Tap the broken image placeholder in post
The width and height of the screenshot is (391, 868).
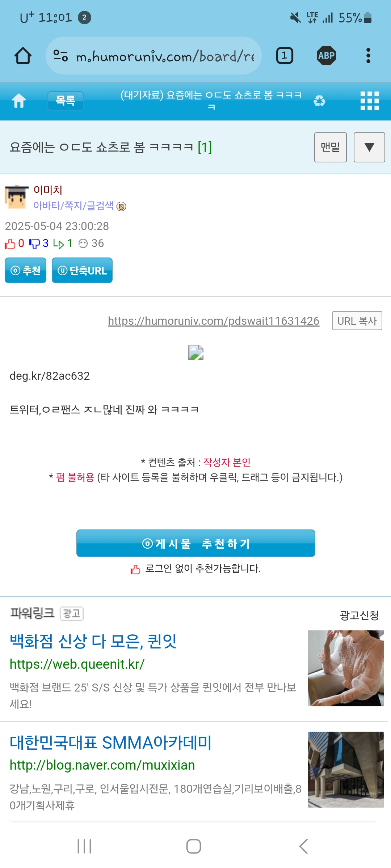196,352
